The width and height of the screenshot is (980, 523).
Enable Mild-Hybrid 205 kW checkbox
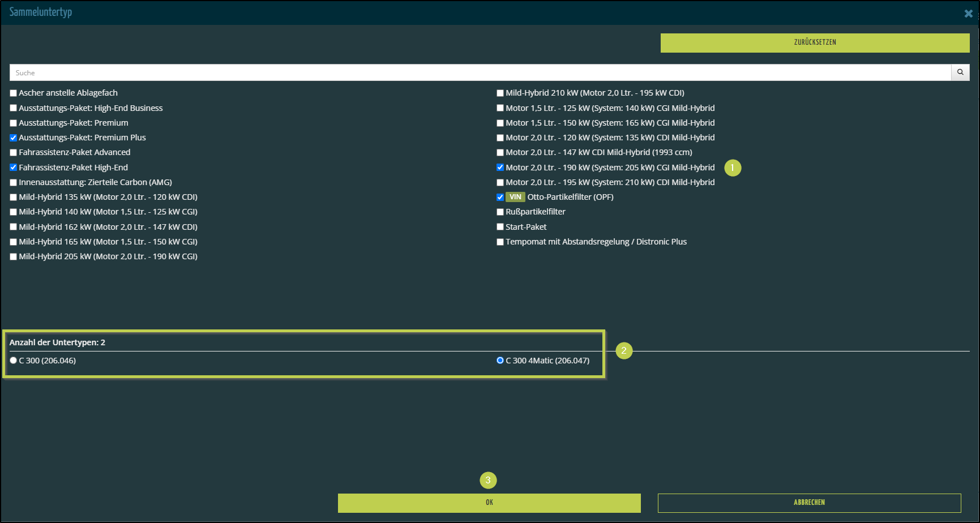pyautogui.click(x=14, y=257)
